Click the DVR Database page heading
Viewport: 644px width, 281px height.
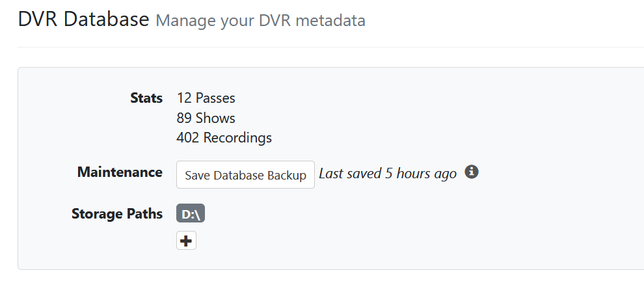84,20
